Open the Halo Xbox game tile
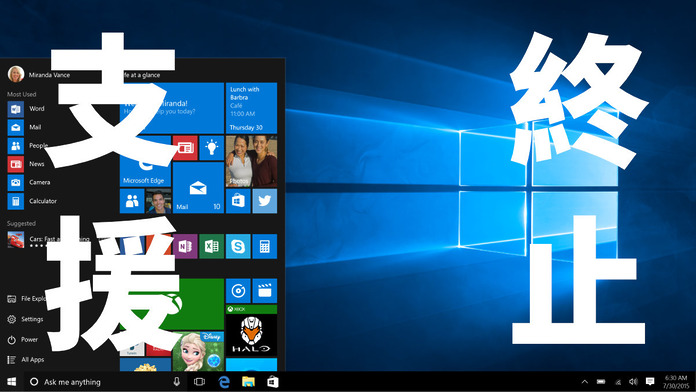 point(251,331)
